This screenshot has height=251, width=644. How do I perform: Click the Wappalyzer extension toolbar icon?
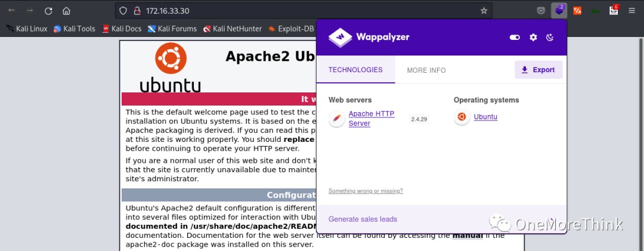[559, 11]
